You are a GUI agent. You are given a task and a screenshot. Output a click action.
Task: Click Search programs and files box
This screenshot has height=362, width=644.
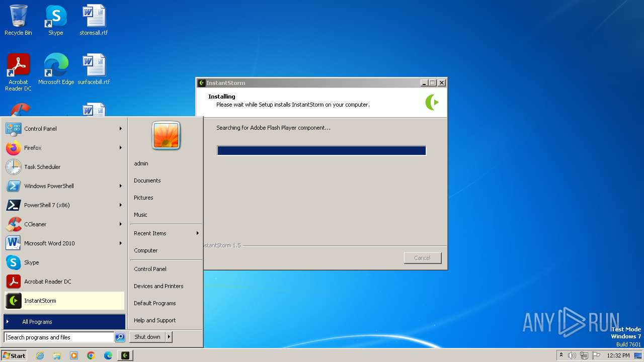(x=59, y=337)
